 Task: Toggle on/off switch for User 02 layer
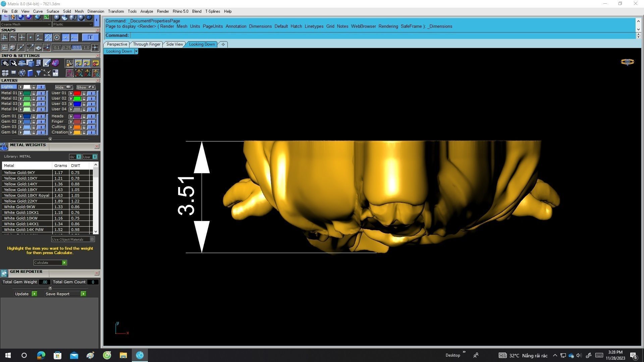click(91, 99)
